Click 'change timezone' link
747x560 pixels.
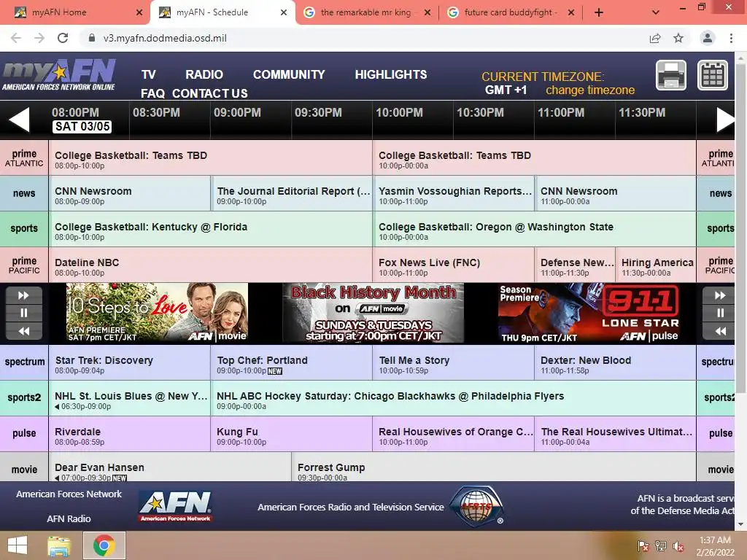589,90
